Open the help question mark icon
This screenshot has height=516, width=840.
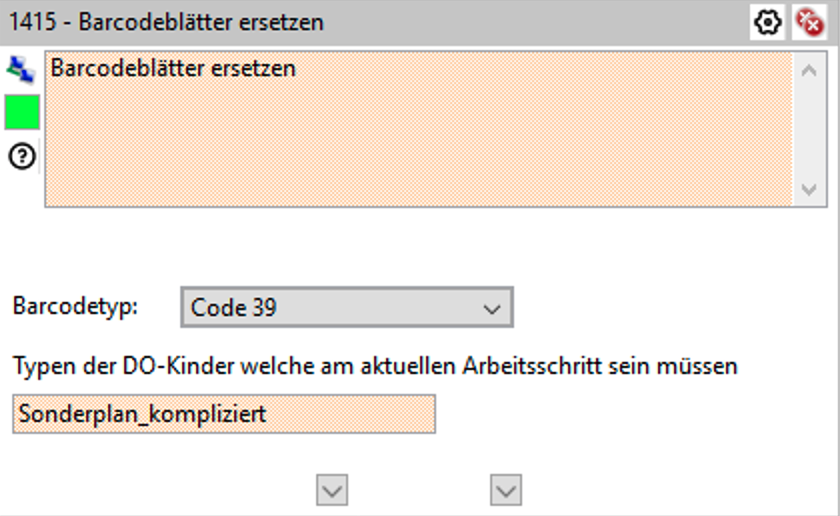point(21,155)
